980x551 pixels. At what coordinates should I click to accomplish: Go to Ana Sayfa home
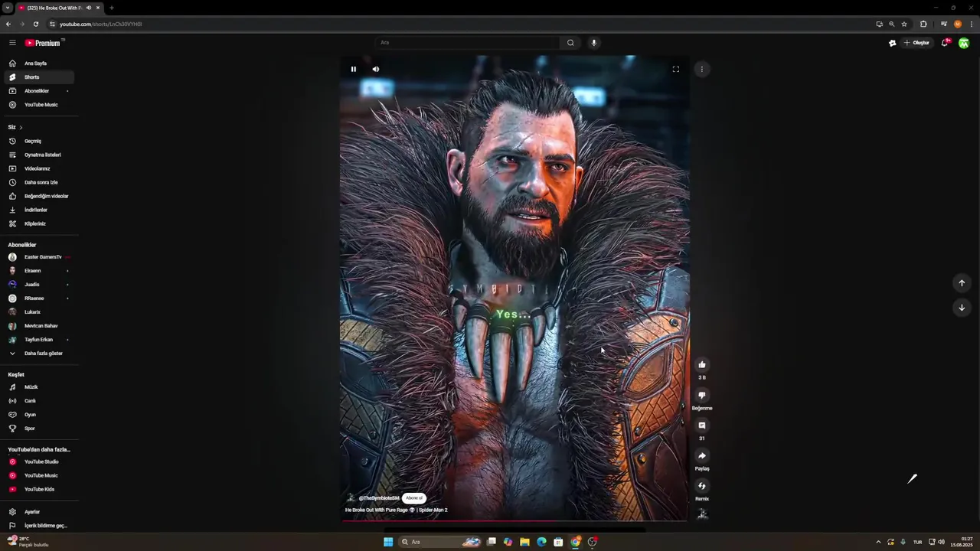tap(38, 64)
